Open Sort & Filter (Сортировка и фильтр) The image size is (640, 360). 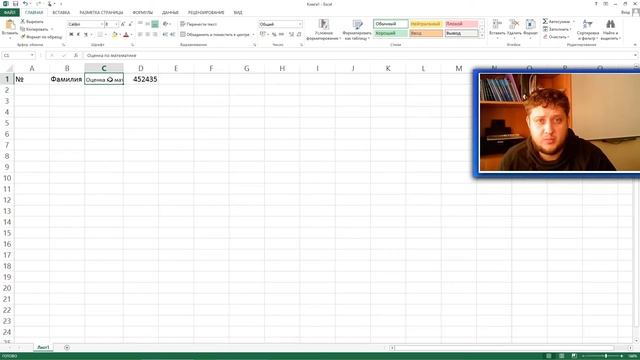point(588,29)
